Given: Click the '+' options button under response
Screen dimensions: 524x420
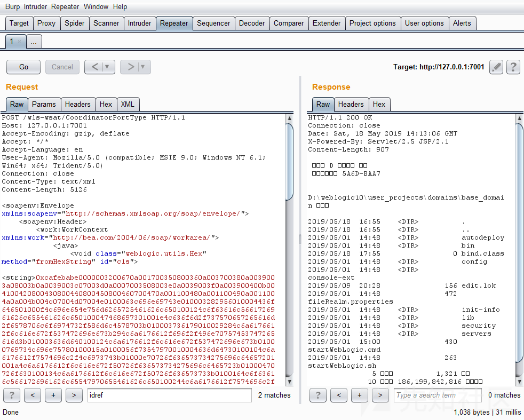Looking at the screenshot, I should [x=359, y=395].
